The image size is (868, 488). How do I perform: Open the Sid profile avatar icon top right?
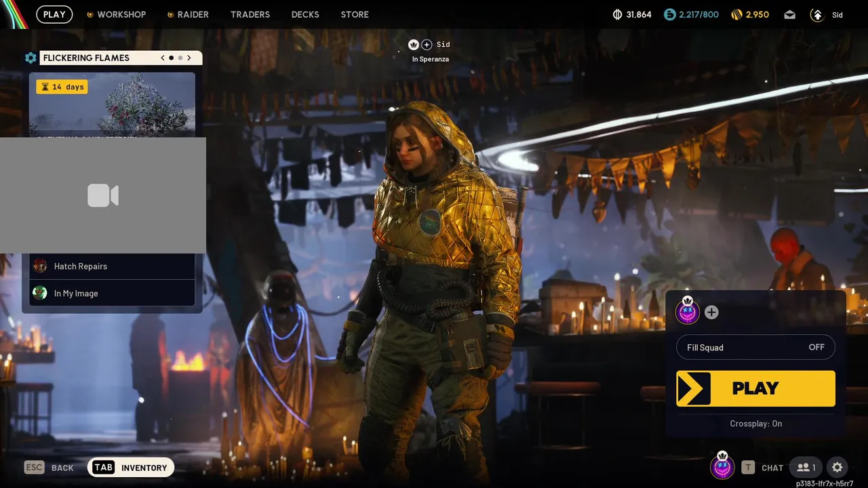[x=817, y=14]
